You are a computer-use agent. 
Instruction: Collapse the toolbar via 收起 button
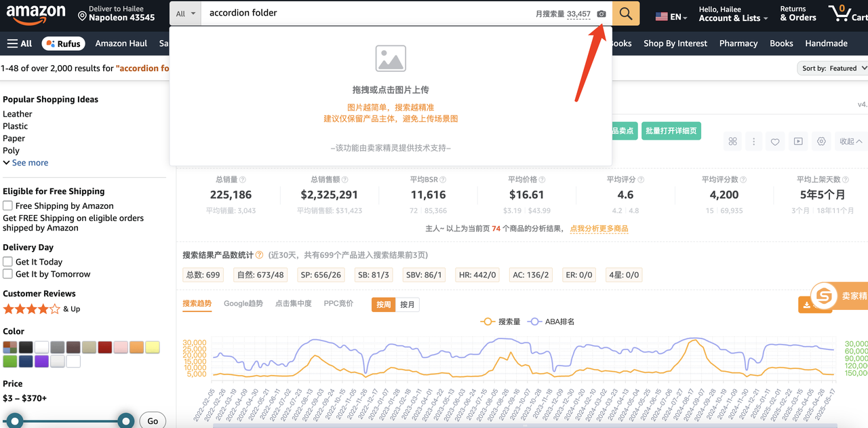[x=850, y=141]
